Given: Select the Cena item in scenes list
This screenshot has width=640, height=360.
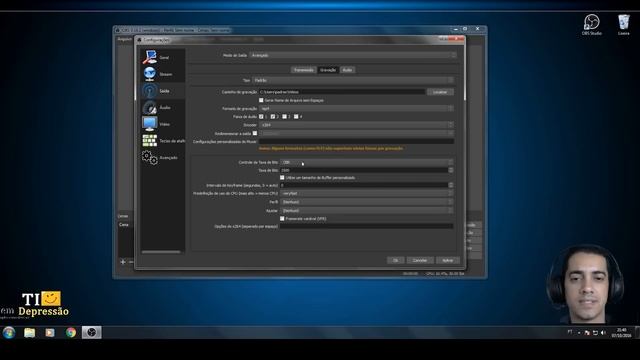Looking at the screenshot, I should [124, 225].
